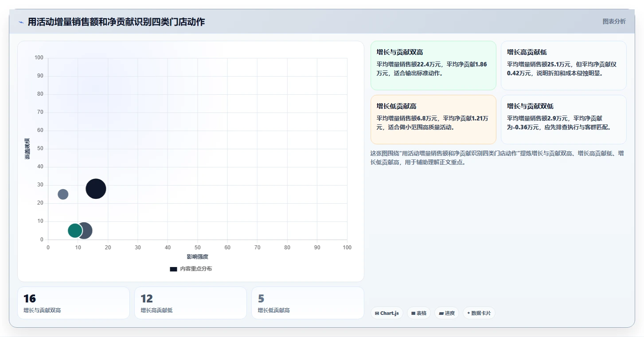This screenshot has width=644, height=337.
Task: Select the large dark navy bubble
Action: click(96, 189)
